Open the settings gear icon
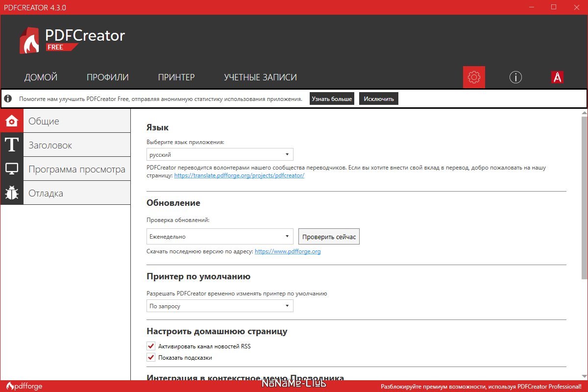Image resolution: width=588 pixels, height=392 pixels. coord(474,77)
